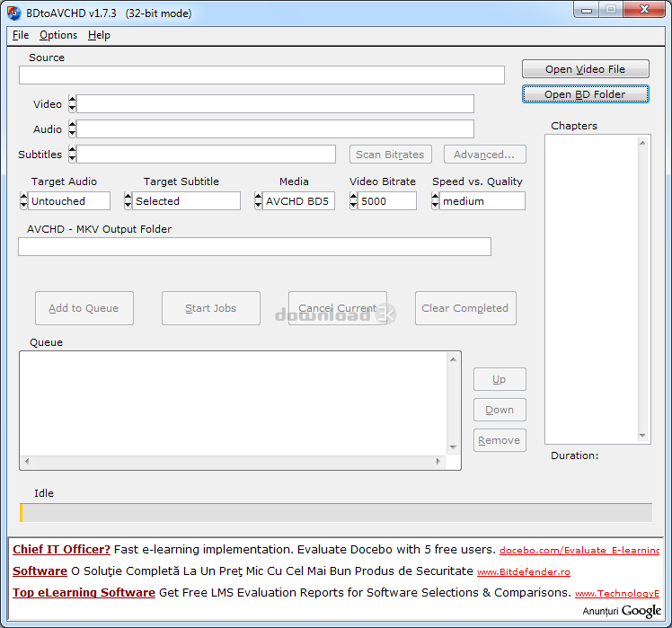
Task: Change Target Subtitle using its spinner
Action: click(128, 201)
